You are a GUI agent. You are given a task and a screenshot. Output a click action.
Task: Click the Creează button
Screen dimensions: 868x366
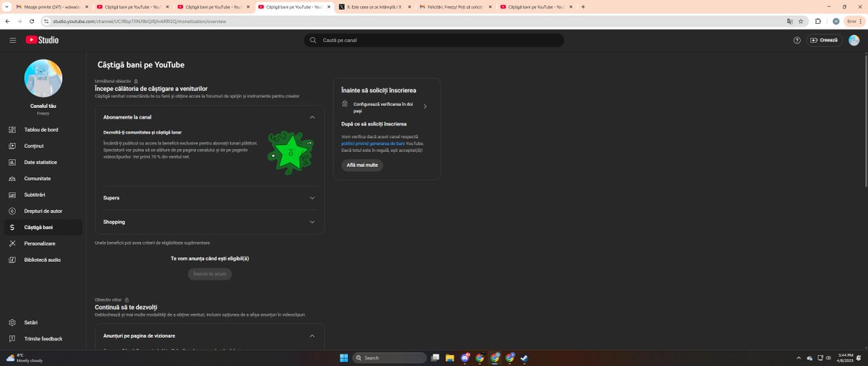[825, 41]
